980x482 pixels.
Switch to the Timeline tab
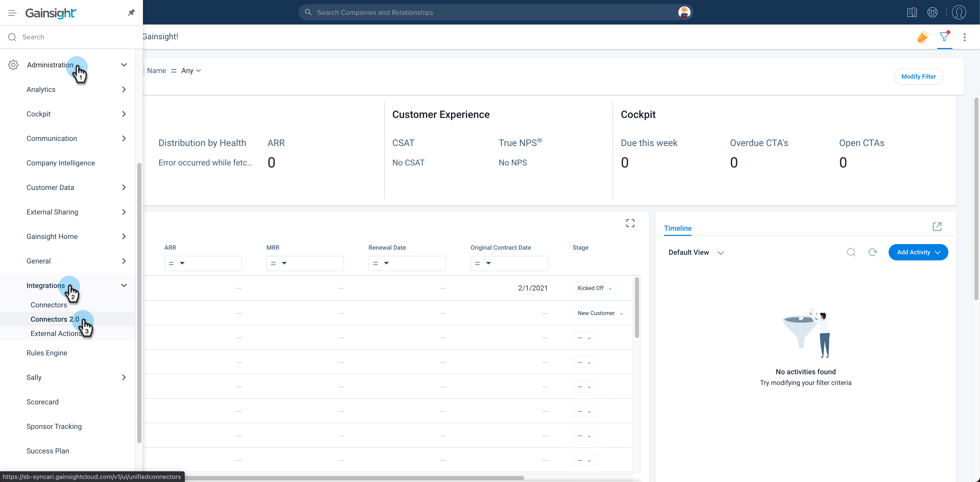point(678,228)
